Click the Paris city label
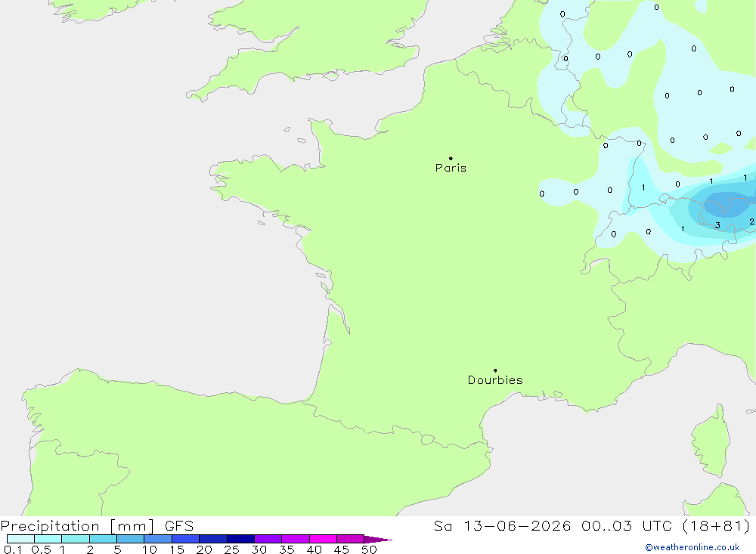This screenshot has width=756, height=554. 451,168
